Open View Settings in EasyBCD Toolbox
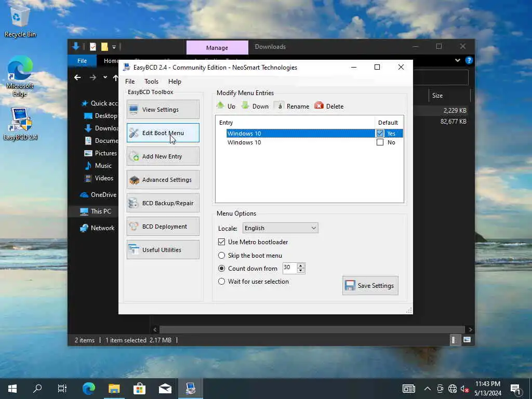The width and height of the screenshot is (532, 399). [163, 109]
